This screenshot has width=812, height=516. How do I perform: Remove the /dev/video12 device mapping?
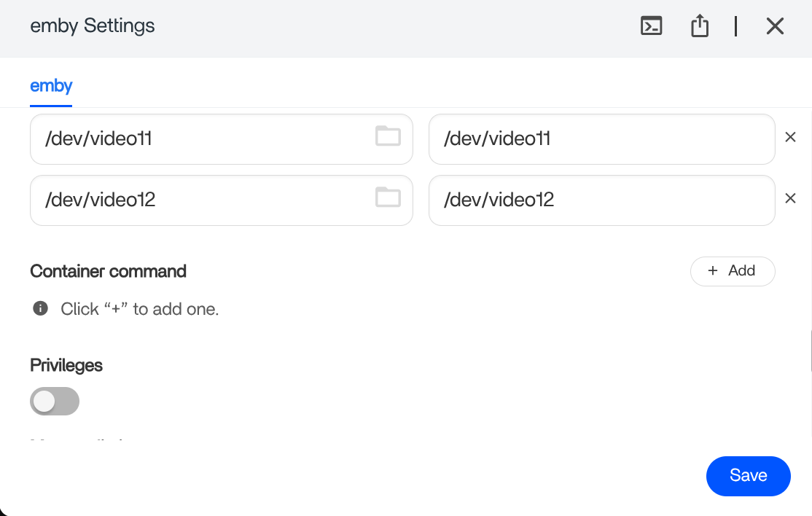(x=790, y=198)
